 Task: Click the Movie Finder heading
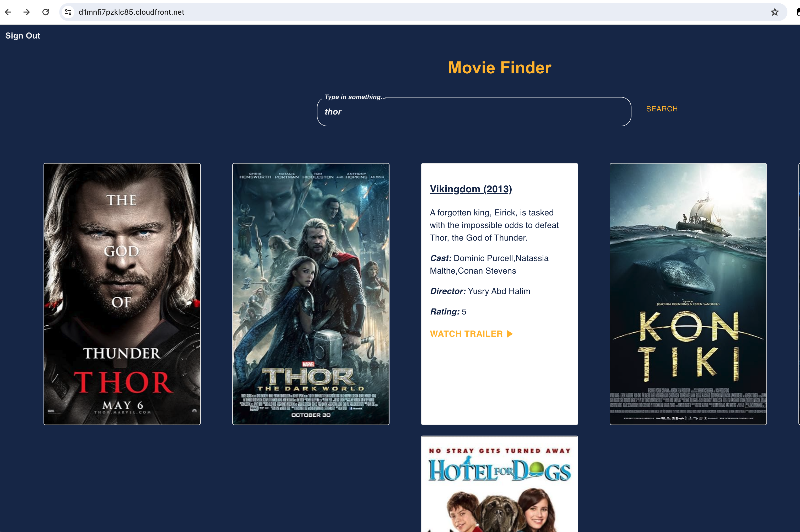[499, 68]
